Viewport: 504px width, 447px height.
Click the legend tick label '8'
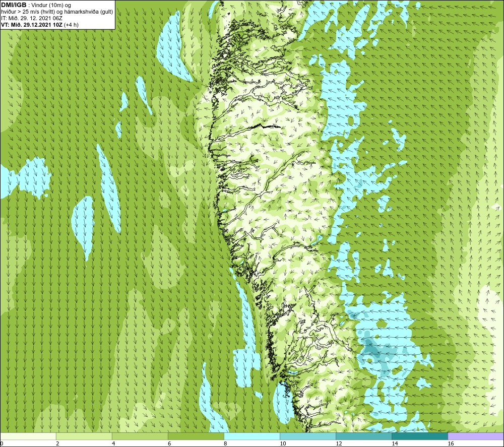point(225,444)
